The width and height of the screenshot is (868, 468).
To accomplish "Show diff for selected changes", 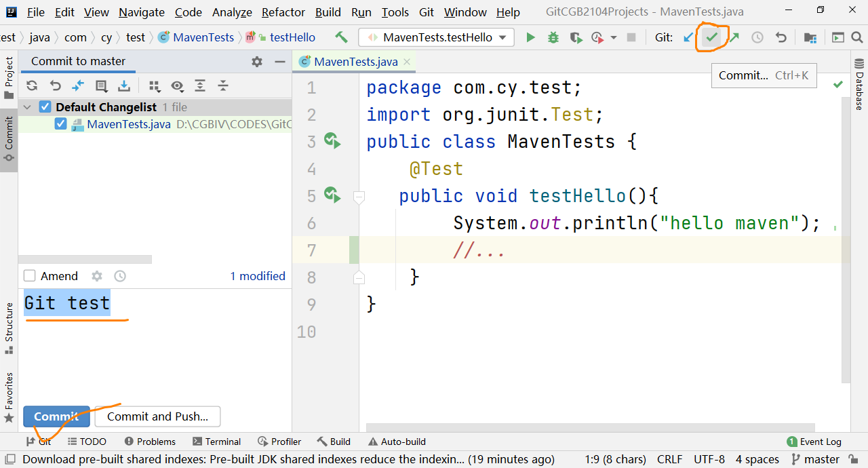I will [x=78, y=85].
